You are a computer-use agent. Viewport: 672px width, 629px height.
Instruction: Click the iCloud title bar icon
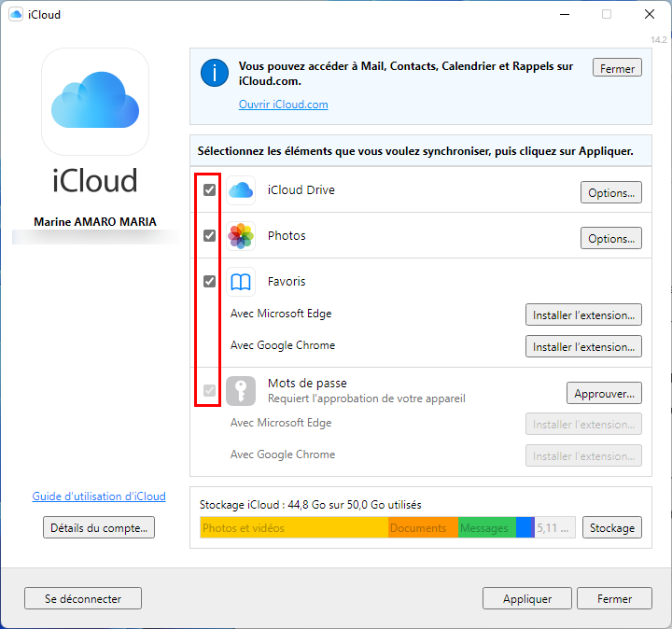pos(16,14)
